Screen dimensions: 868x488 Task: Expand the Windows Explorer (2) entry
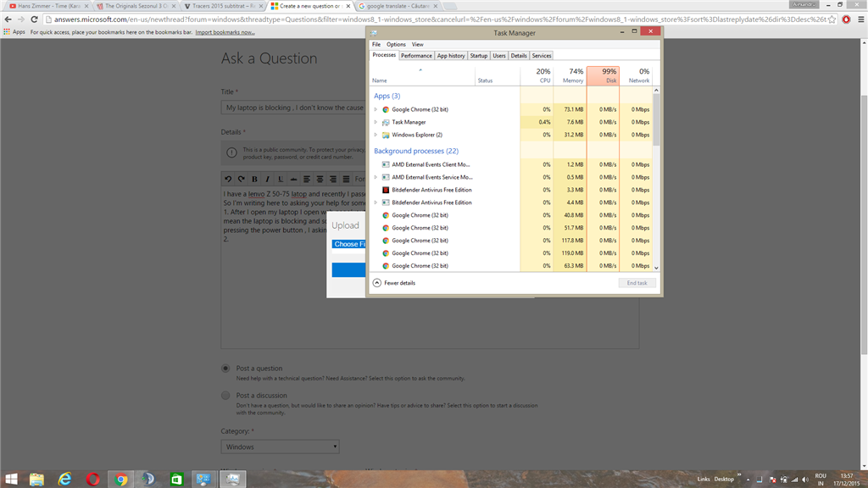[376, 135]
